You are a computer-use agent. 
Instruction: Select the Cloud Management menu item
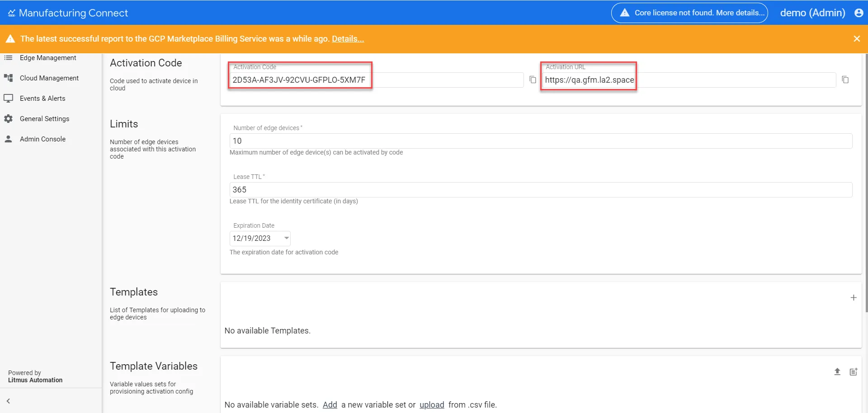[x=49, y=78]
